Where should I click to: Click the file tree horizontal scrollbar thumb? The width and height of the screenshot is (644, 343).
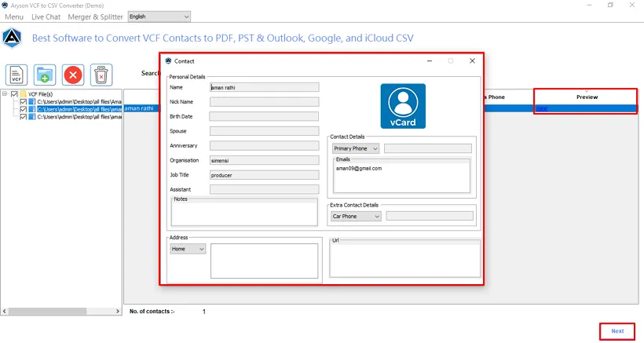[x=47, y=312]
